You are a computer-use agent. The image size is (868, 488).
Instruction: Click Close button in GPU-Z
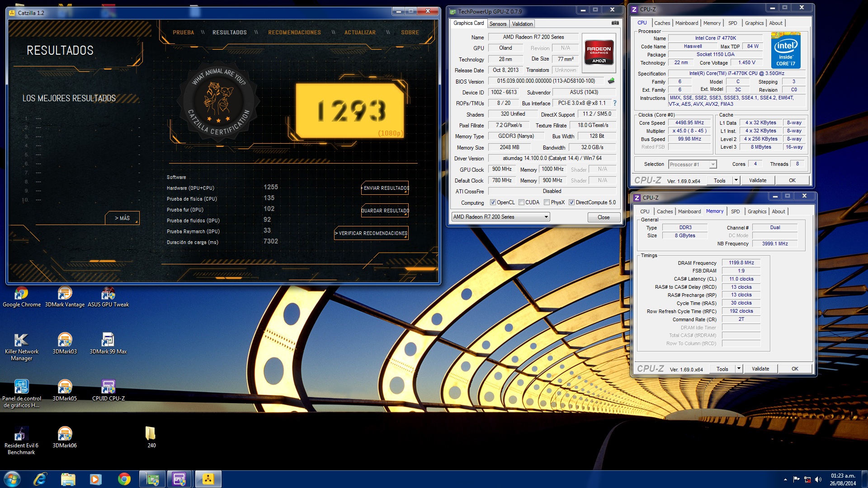pos(604,217)
